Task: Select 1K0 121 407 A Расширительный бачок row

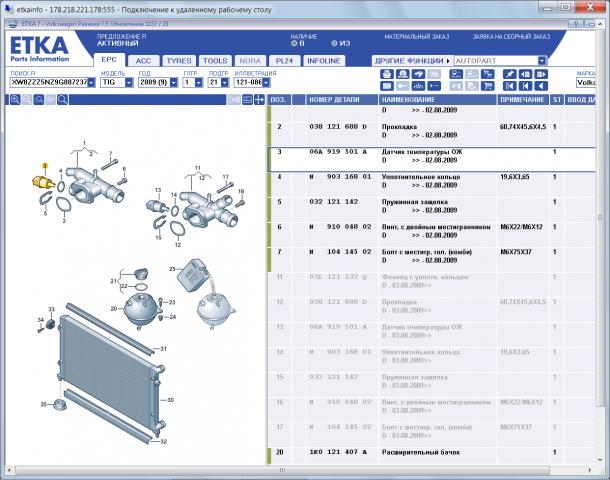Action: click(432, 456)
